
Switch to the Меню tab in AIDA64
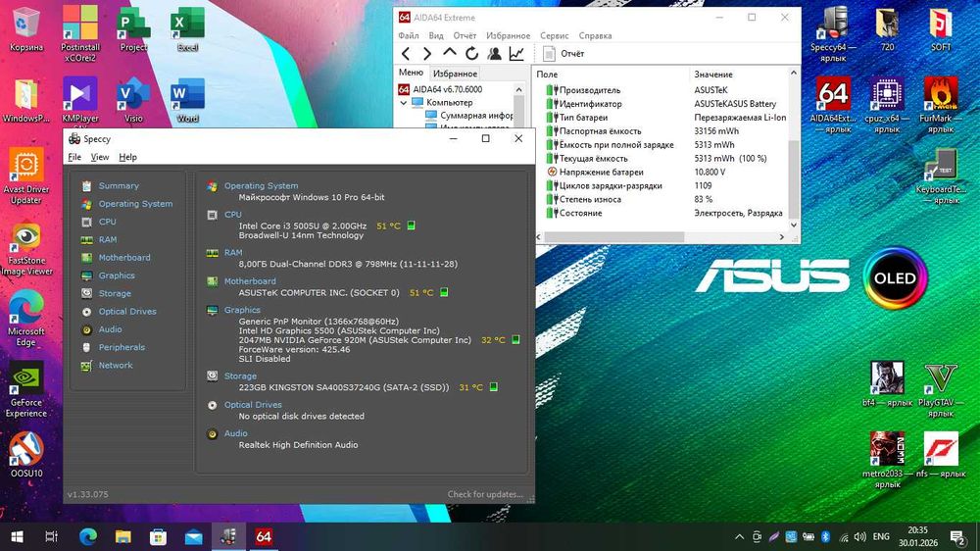411,73
